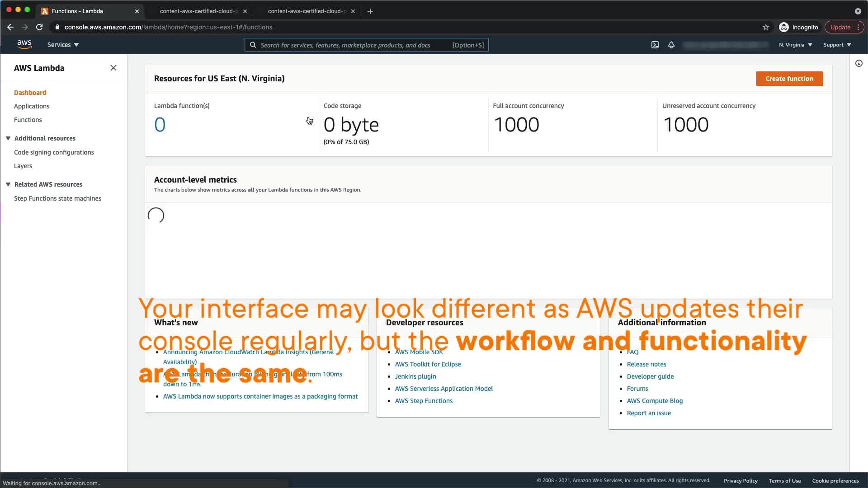Close the AWS Lambda sidebar panel
The image size is (868, 488).
pyautogui.click(x=113, y=68)
